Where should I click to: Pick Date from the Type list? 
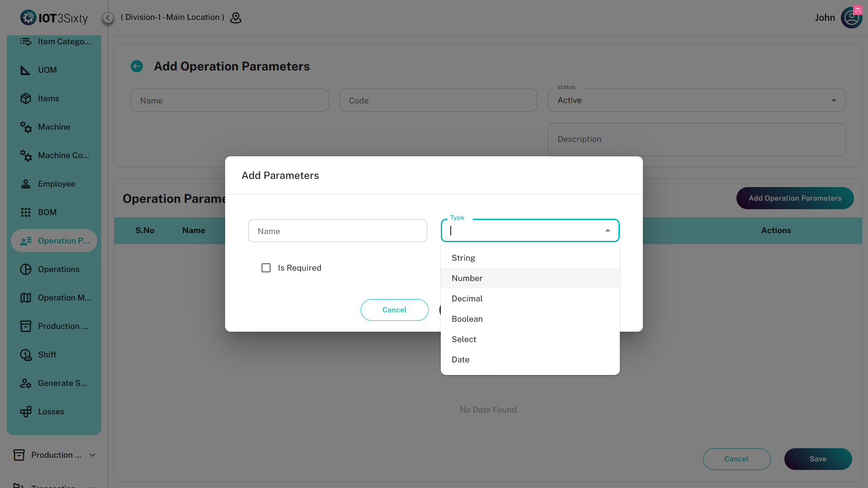point(460,360)
